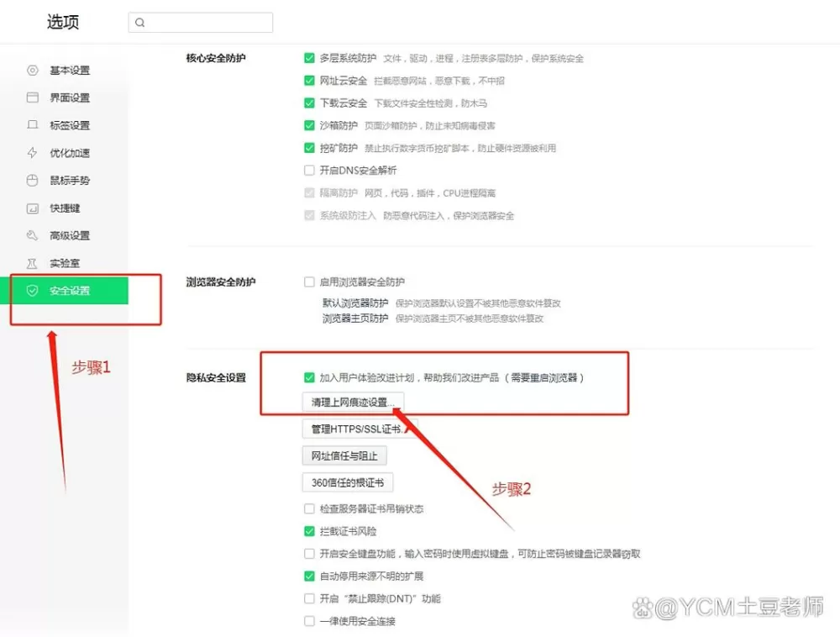The height and width of the screenshot is (637, 840).
Task: Click 360信任的根证书 button
Action: click(348, 482)
